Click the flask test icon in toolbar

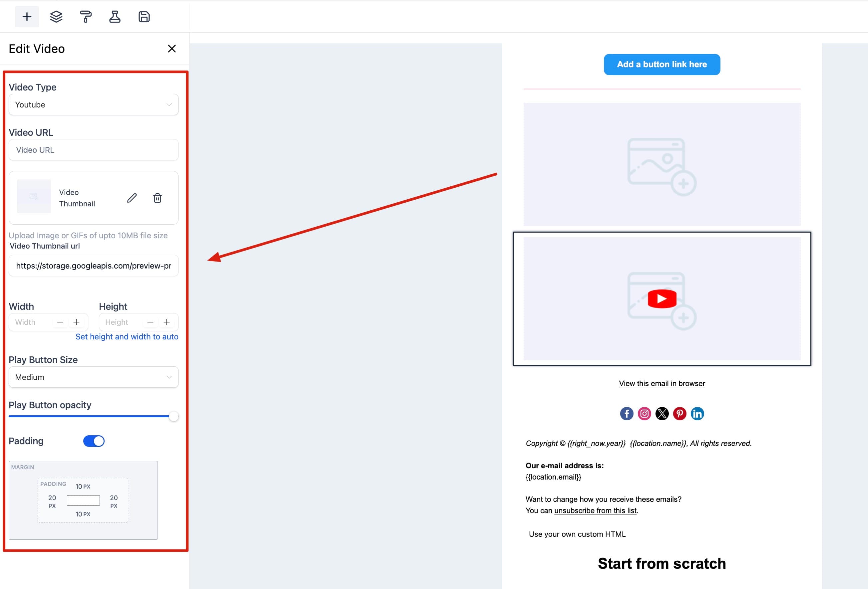[x=115, y=16]
